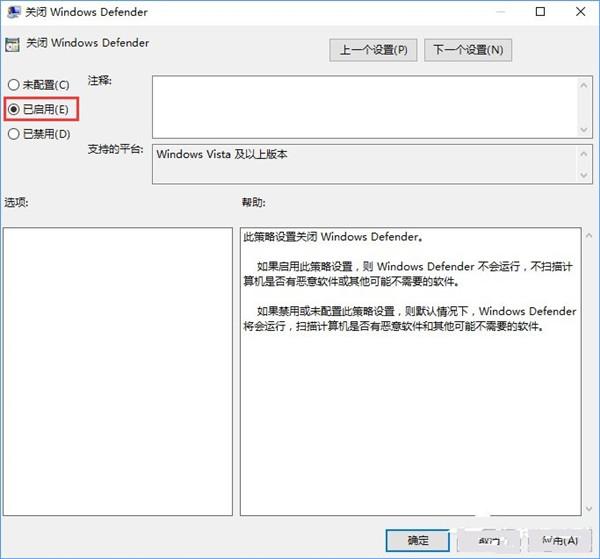Go to 下一个设置(N) next setting
The image size is (600, 559).
coord(468,50)
